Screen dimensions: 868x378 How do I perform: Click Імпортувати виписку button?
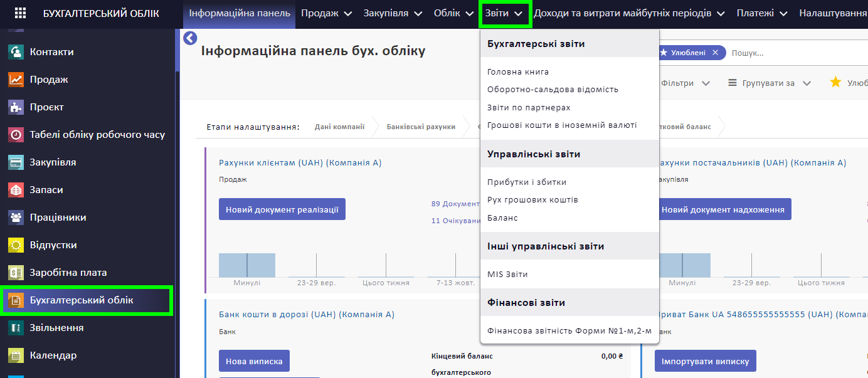click(706, 361)
